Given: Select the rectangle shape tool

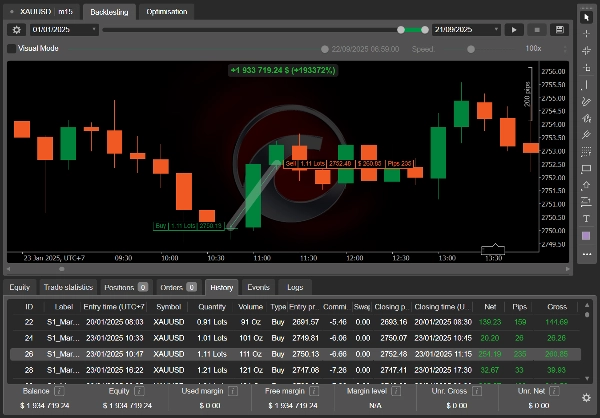Looking at the screenshot, I should (586, 168).
